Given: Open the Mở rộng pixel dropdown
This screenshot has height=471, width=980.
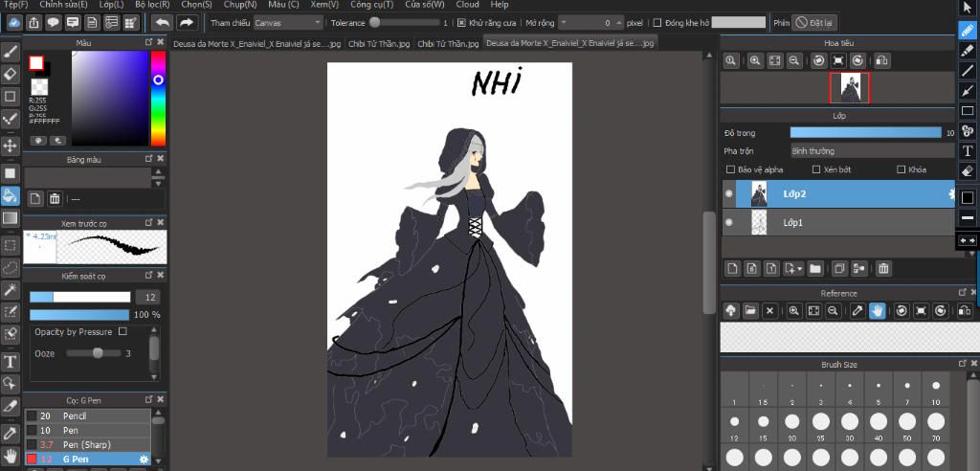Looking at the screenshot, I should [590, 22].
